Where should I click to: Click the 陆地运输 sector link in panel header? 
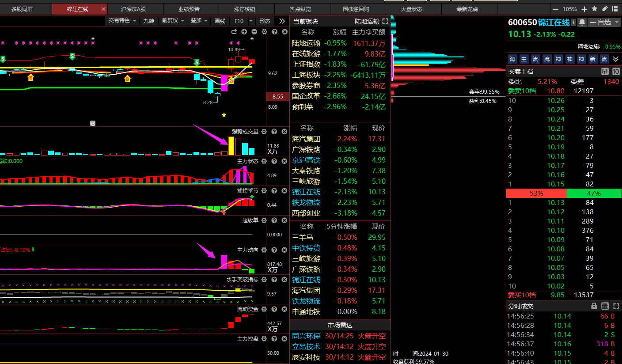click(x=367, y=21)
